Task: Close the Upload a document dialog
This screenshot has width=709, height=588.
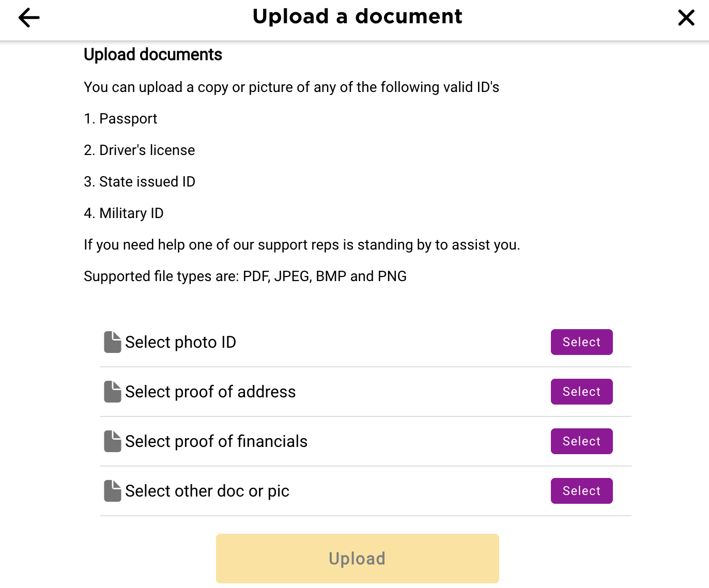Action: (x=686, y=18)
